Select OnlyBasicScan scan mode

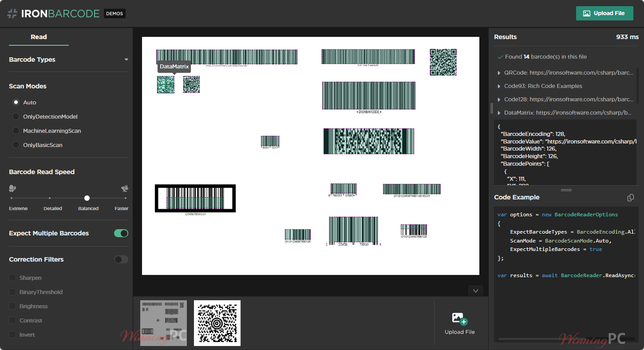point(16,145)
